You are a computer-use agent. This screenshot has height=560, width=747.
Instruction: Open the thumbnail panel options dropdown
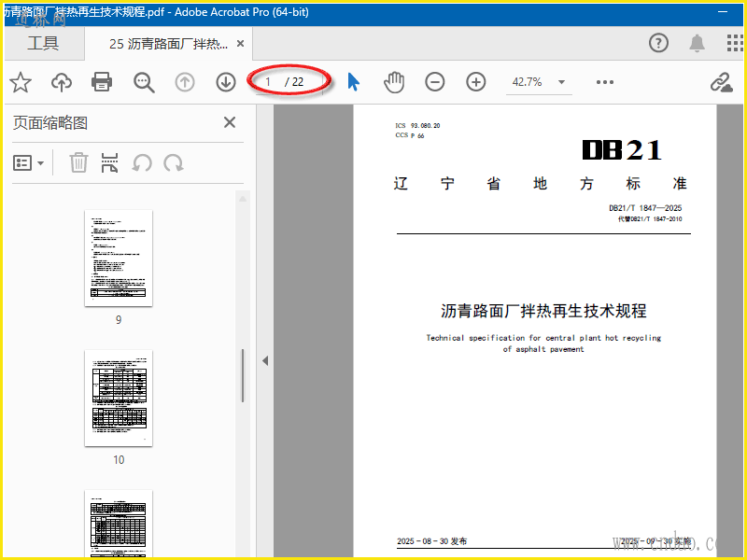(28, 162)
